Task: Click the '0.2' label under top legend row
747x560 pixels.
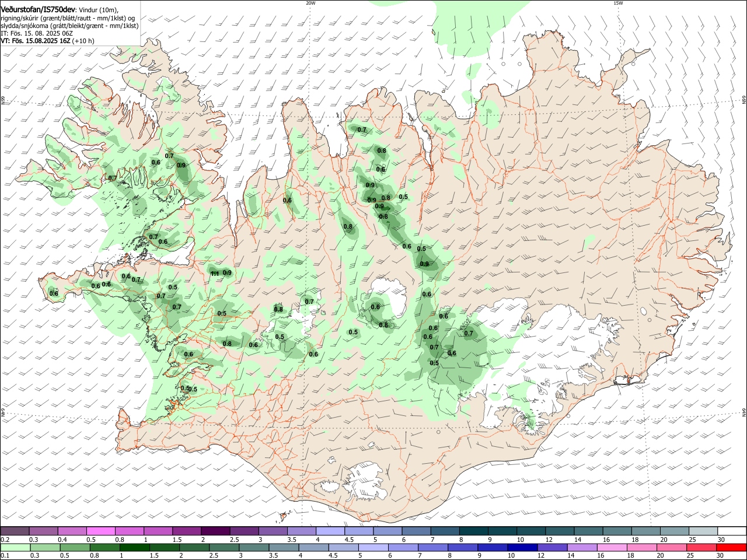Action: (5, 540)
